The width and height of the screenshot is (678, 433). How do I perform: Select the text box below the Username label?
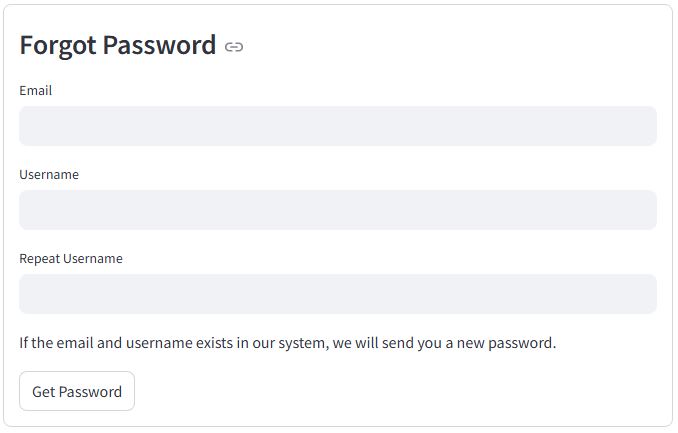click(338, 210)
